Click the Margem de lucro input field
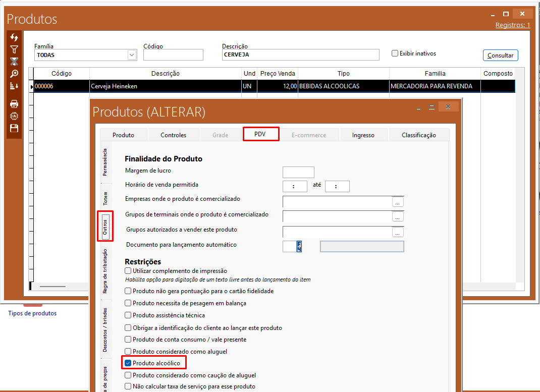 (298, 172)
